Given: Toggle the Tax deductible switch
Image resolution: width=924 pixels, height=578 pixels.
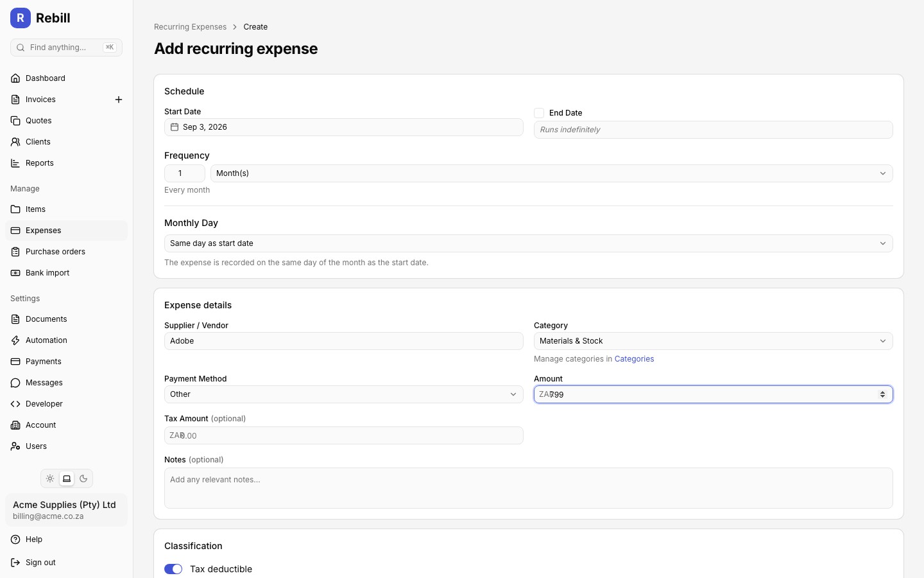Looking at the screenshot, I should point(173,569).
